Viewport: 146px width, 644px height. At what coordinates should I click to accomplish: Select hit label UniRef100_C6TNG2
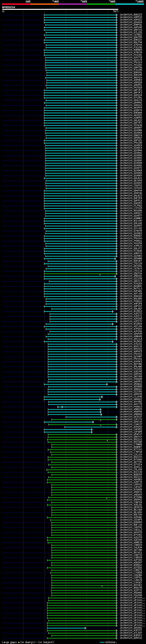pos(131,35)
